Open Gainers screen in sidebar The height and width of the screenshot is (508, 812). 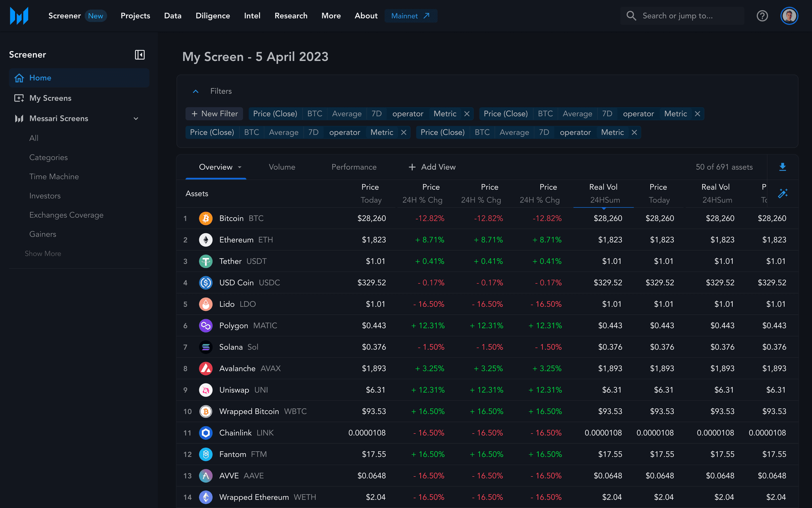[43, 234]
